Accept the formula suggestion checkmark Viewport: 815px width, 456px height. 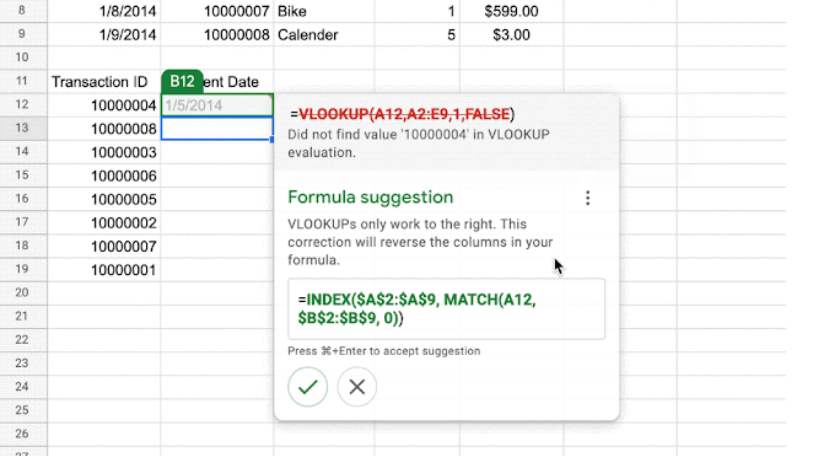click(307, 387)
